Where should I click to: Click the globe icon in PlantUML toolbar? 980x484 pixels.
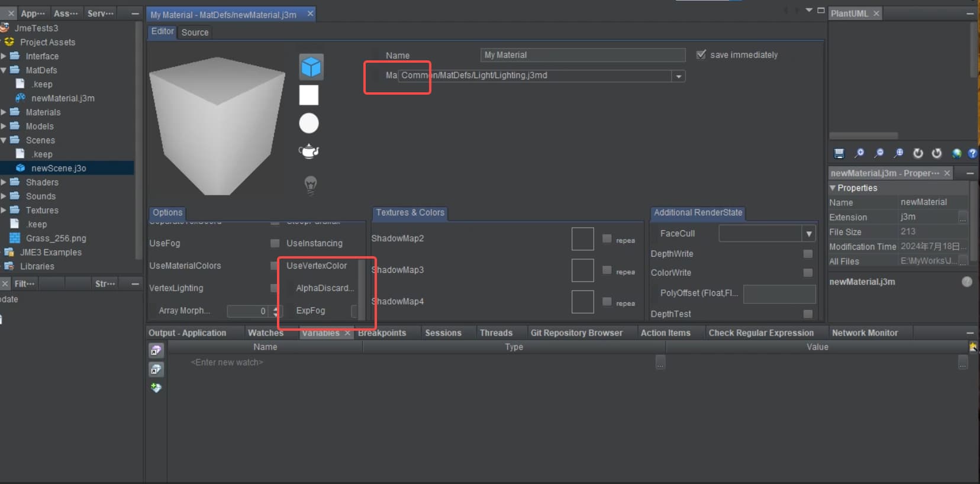pyautogui.click(x=956, y=153)
